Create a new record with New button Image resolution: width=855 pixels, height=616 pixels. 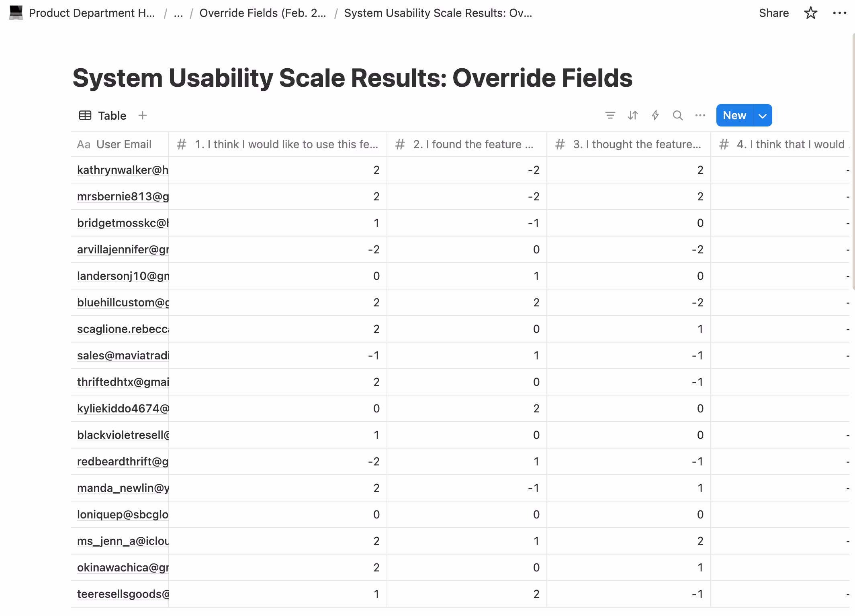(x=734, y=116)
